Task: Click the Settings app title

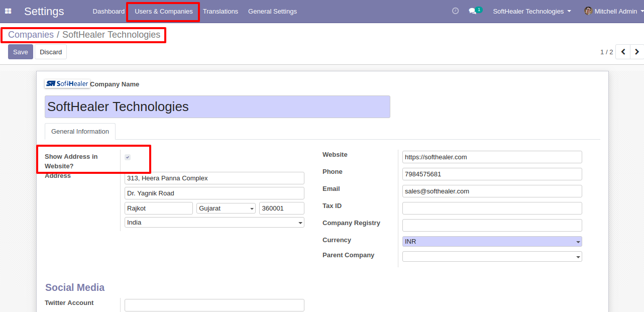Action: (44, 11)
